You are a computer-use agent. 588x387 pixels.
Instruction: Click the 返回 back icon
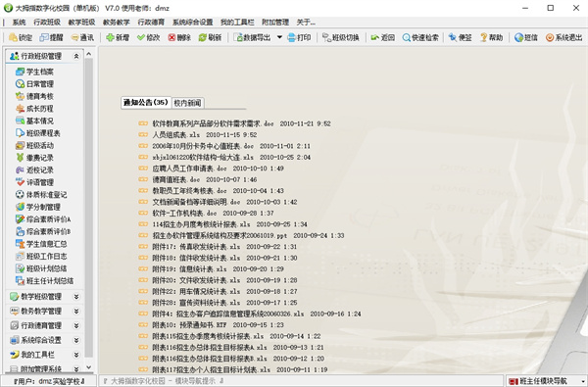[x=374, y=37]
